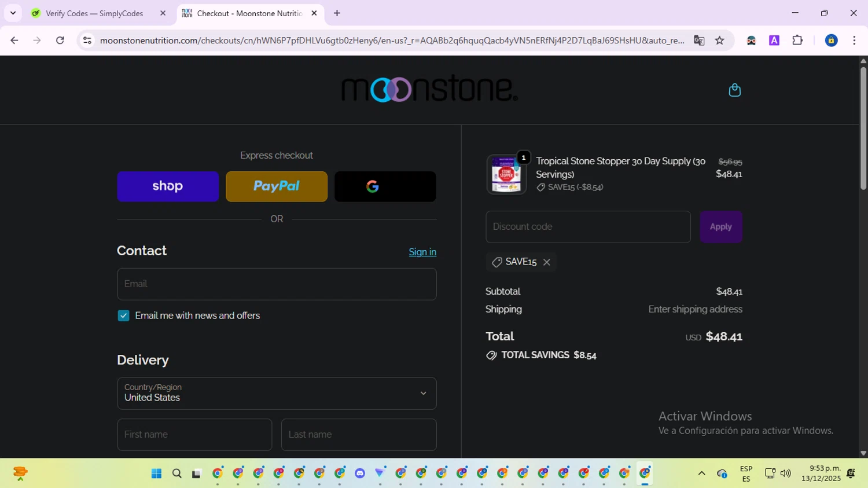Viewport: 868px width, 488px height.
Task: Click the Express checkout heading
Action: [277, 155]
